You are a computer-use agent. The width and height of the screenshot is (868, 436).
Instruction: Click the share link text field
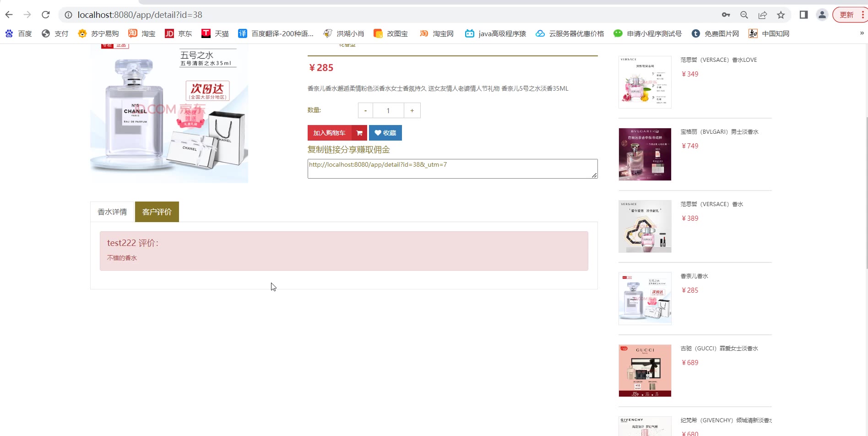click(453, 169)
